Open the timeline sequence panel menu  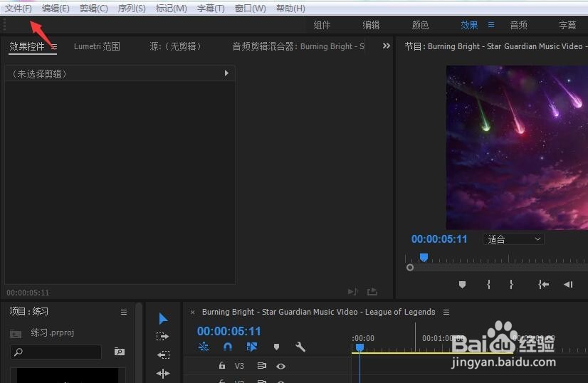[446, 312]
